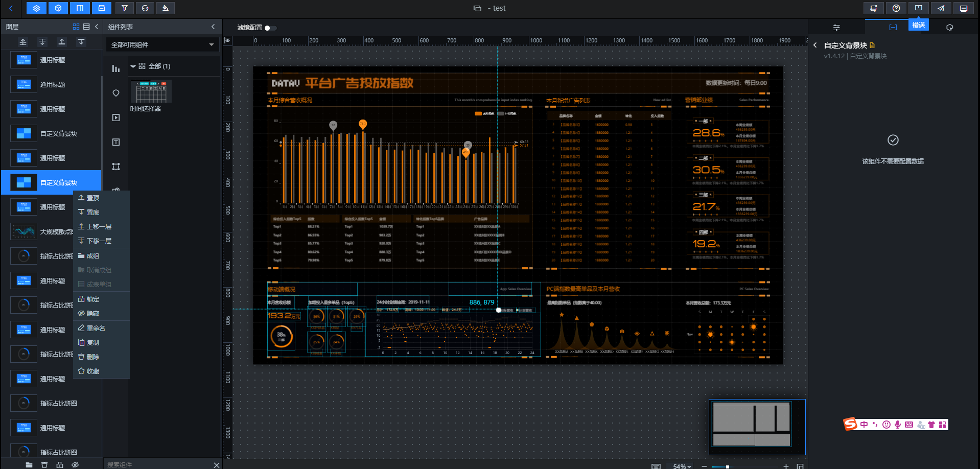The height and width of the screenshot is (469, 980).
Task: Switch to the settings sliders tab
Action: [x=836, y=28]
